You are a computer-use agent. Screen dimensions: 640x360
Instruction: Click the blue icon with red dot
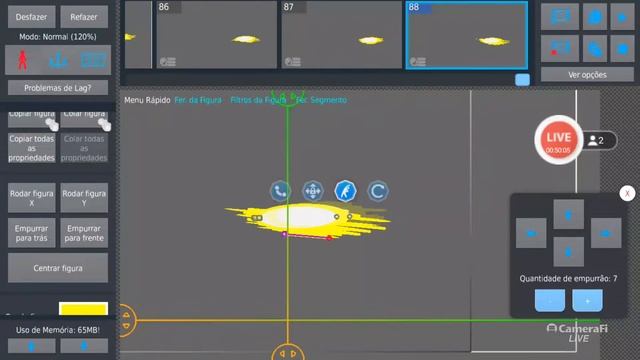click(560, 49)
